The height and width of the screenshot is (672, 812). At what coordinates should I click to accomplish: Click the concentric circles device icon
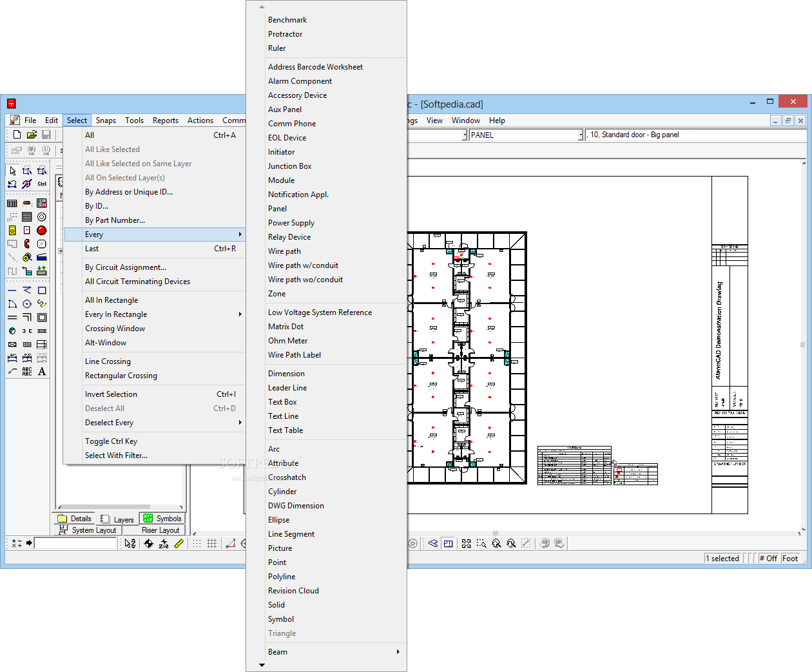(42, 216)
